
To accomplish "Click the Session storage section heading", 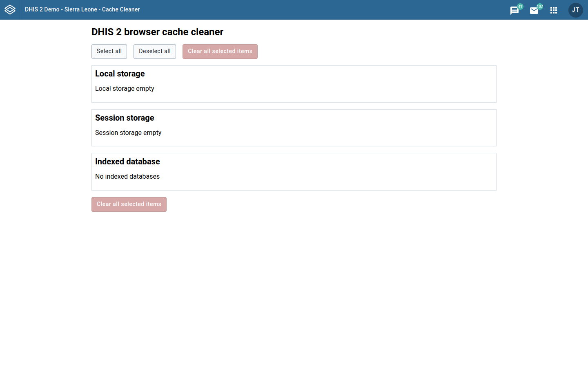I will [x=125, y=118].
